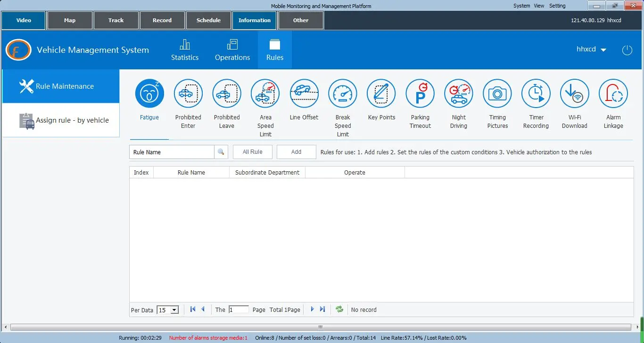
Task: Expand the hhxcd user dropdown
Action: [603, 50]
